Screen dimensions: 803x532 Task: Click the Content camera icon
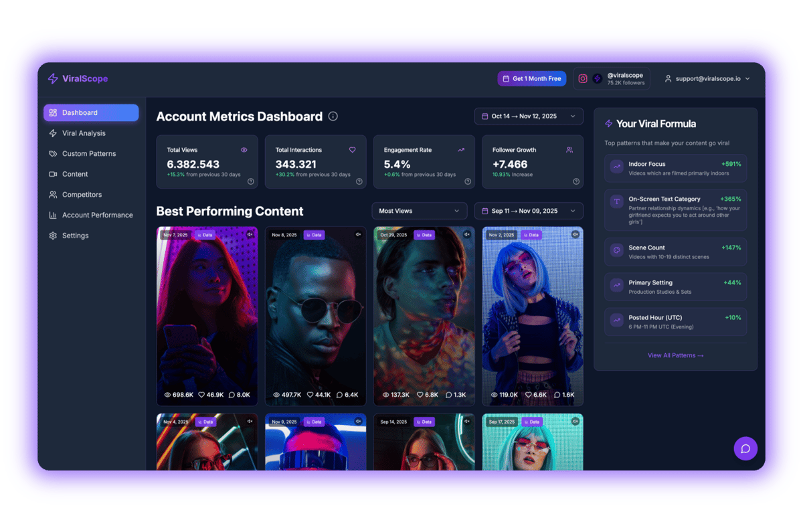53,174
